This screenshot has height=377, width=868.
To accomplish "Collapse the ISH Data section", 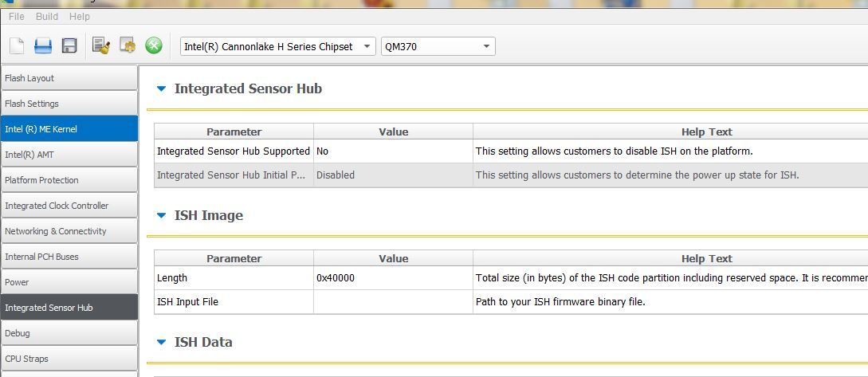I will point(162,343).
